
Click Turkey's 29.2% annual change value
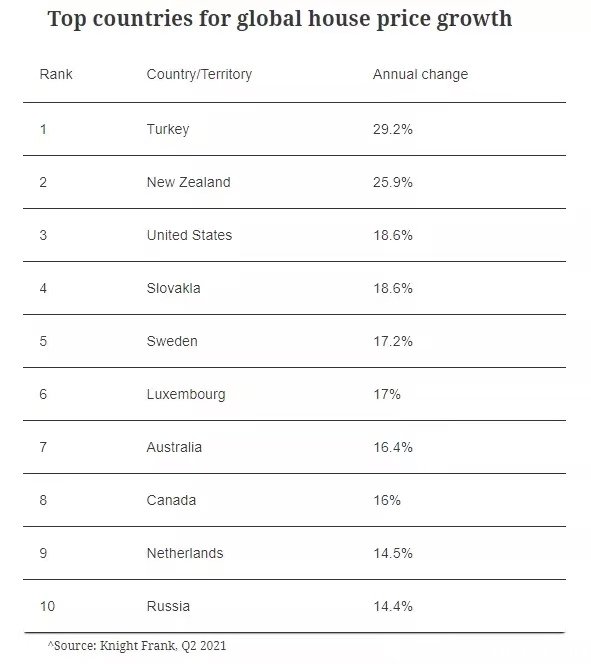tap(392, 129)
